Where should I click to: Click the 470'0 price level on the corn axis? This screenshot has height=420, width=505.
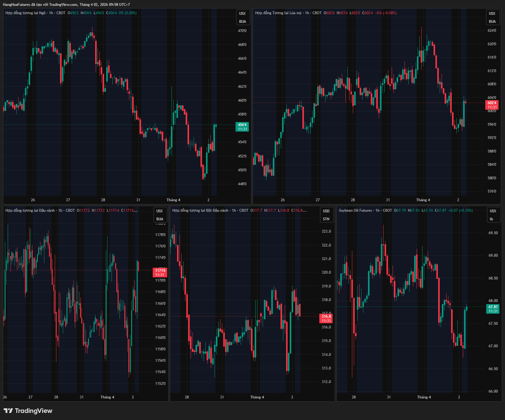pyautogui.click(x=242, y=31)
